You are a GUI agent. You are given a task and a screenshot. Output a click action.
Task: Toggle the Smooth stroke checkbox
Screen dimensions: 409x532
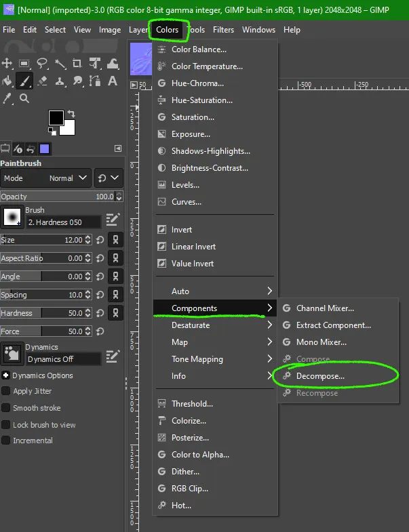pos(6,408)
